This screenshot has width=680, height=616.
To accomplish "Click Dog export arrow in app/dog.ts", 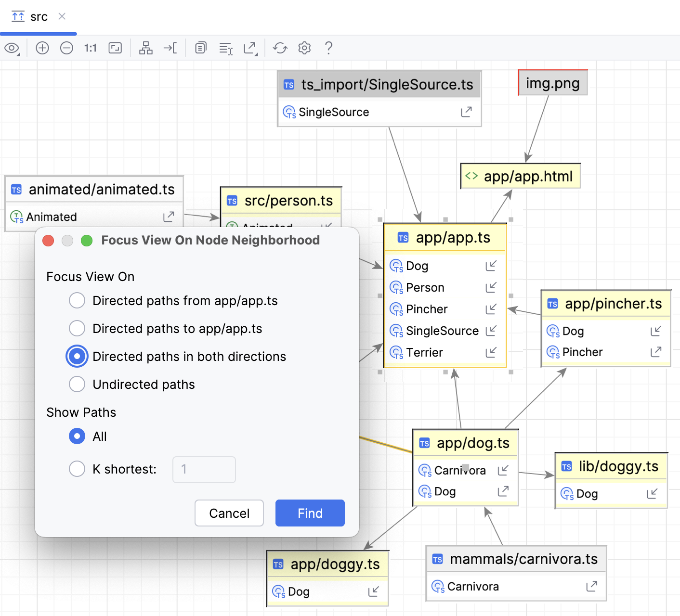I will tap(503, 491).
